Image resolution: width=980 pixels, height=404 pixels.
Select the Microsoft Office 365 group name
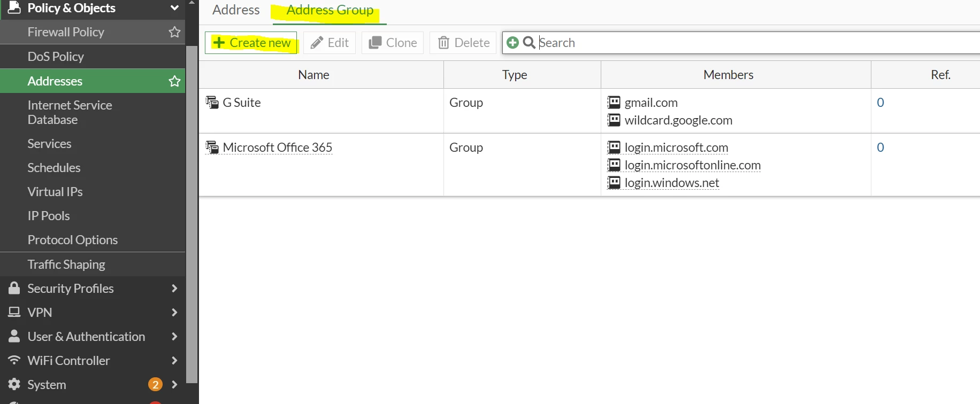[x=278, y=147]
